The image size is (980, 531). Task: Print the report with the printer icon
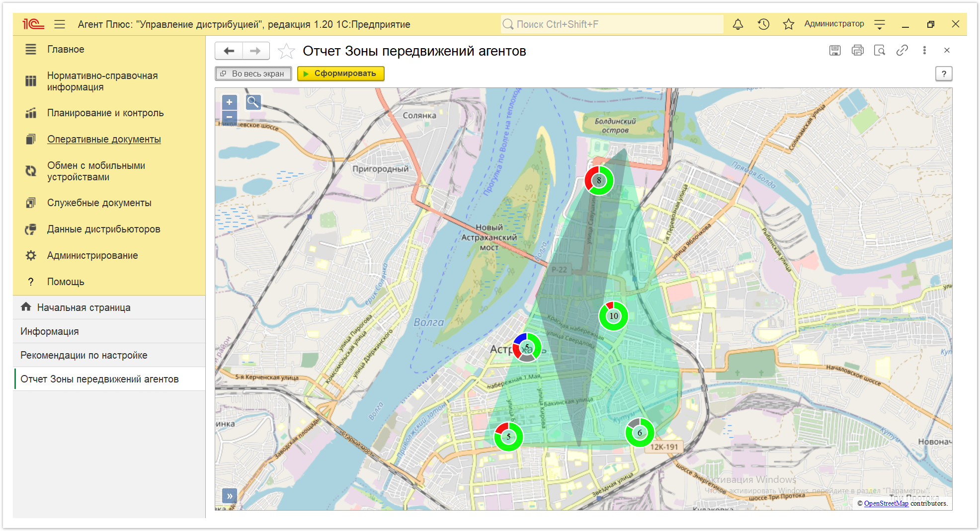[x=857, y=50]
